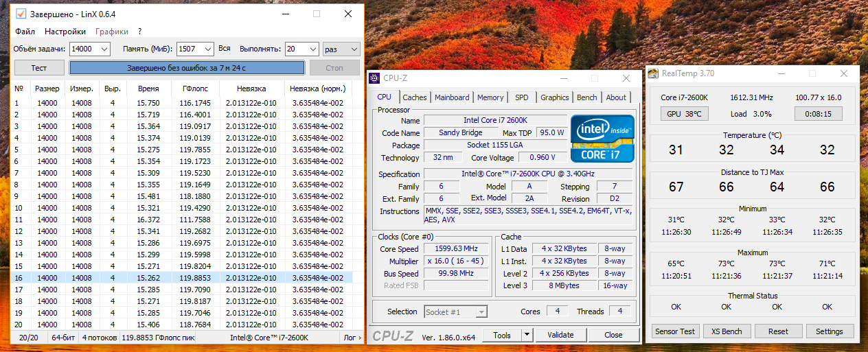868x352 pixels.
Task: Expand the Объём задачи dropdown showing 14000
Action: (104, 49)
